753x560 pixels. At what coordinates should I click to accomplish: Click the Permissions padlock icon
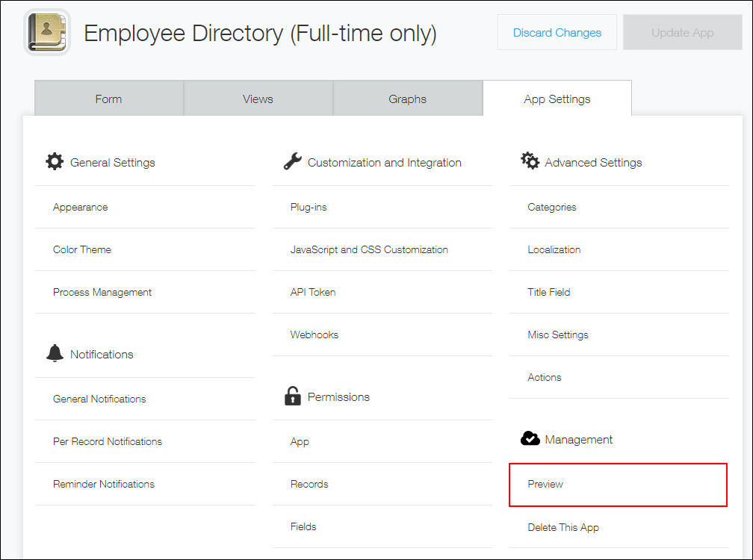pyautogui.click(x=292, y=396)
